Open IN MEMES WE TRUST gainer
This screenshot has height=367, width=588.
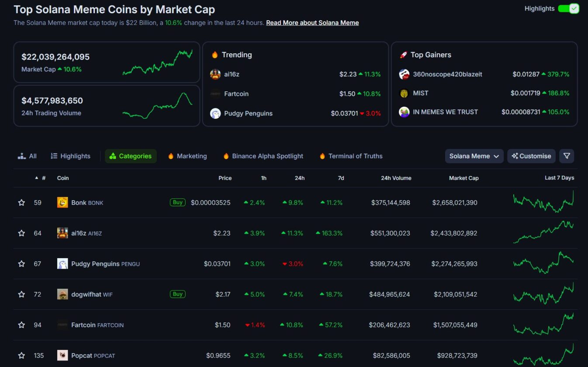(x=446, y=112)
